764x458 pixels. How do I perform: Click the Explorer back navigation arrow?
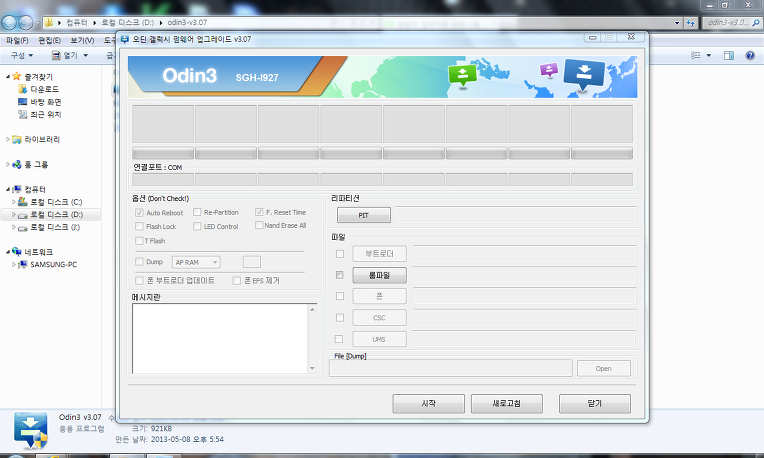13,21
